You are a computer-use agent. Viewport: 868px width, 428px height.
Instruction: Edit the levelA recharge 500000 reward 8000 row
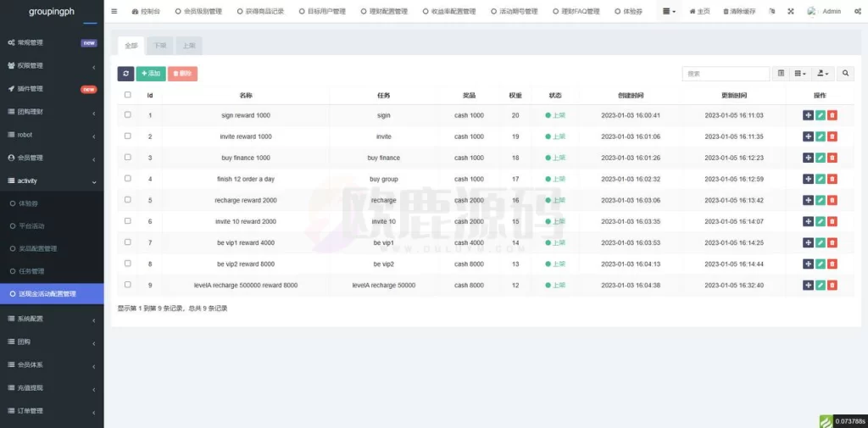[821, 285]
